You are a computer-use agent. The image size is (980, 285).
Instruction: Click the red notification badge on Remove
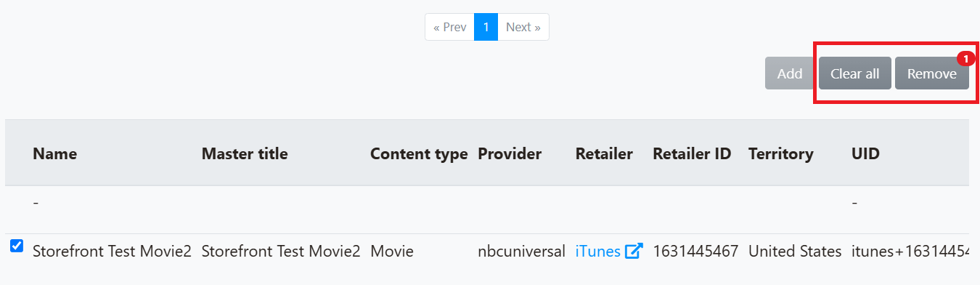tap(965, 59)
